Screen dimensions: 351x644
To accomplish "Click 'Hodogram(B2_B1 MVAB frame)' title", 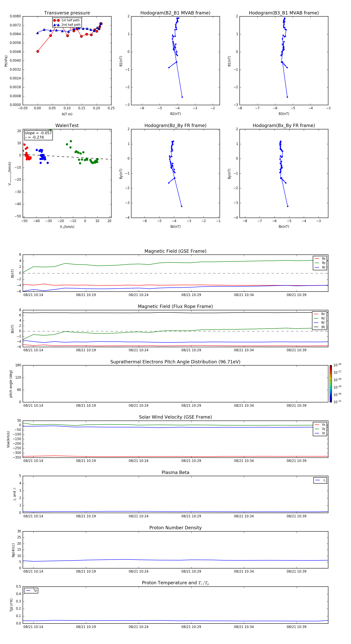I will pyautogui.click(x=175, y=13).
